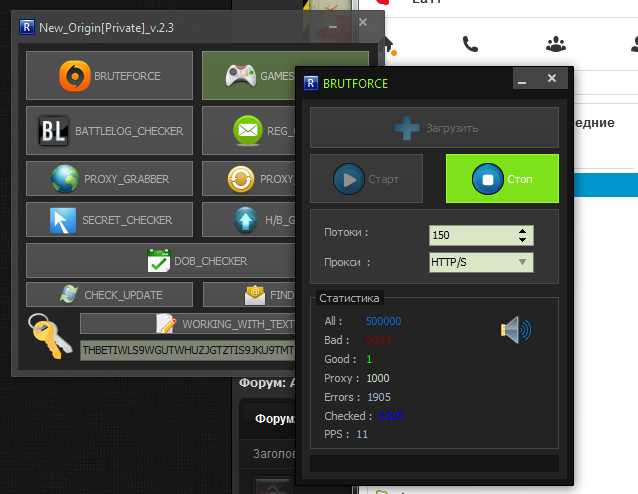The height and width of the screenshot is (494, 638).
Task: Click the white game controller icon
Action: pyautogui.click(x=241, y=76)
